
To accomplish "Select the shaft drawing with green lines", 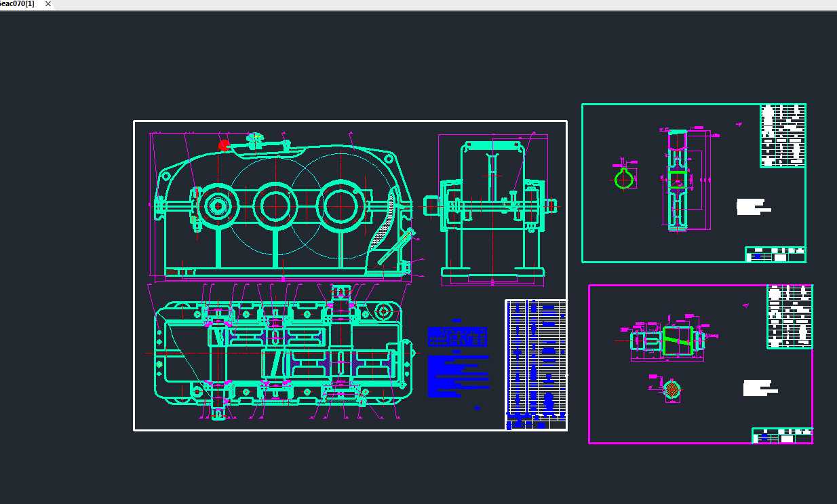I will coord(668,341).
